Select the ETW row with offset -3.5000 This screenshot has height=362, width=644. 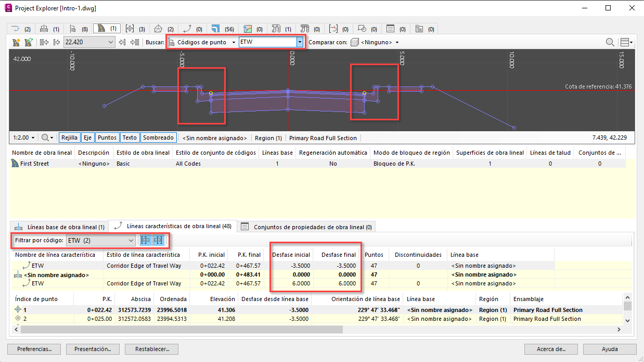pos(283,265)
